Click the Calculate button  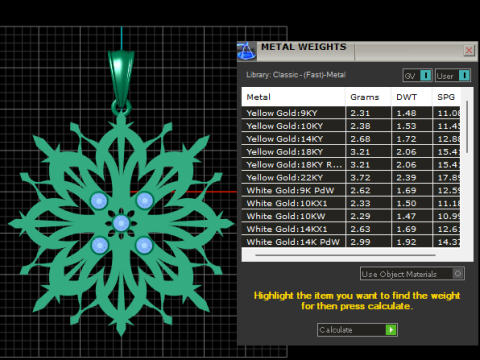[x=357, y=330]
